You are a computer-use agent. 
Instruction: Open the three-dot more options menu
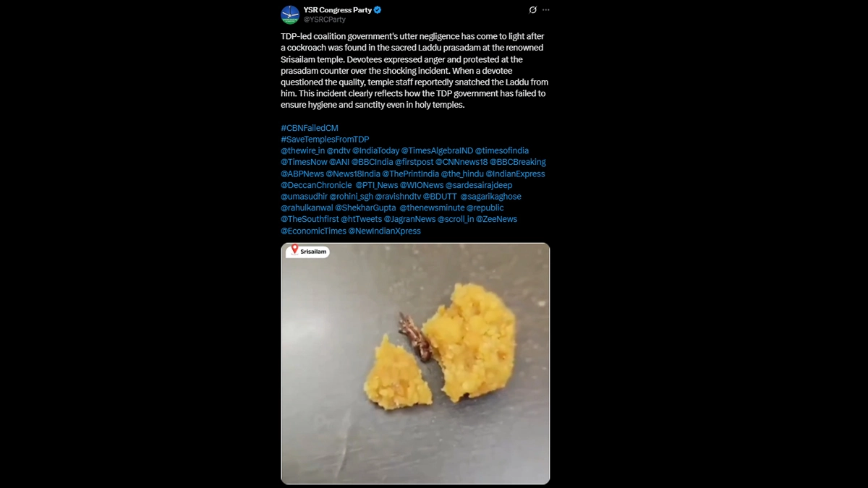click(546, 10)
